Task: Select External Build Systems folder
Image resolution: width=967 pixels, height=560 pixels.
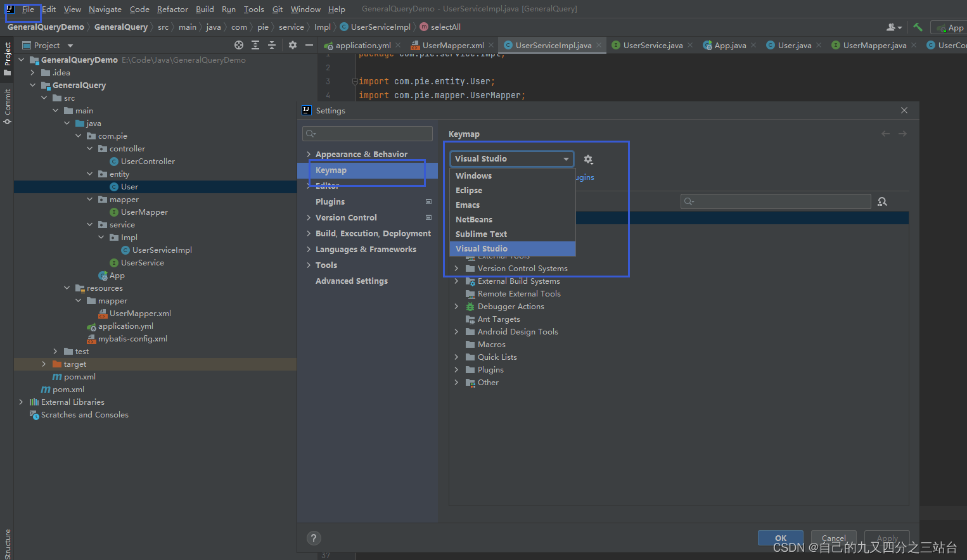Action: (x=518, y=281)
